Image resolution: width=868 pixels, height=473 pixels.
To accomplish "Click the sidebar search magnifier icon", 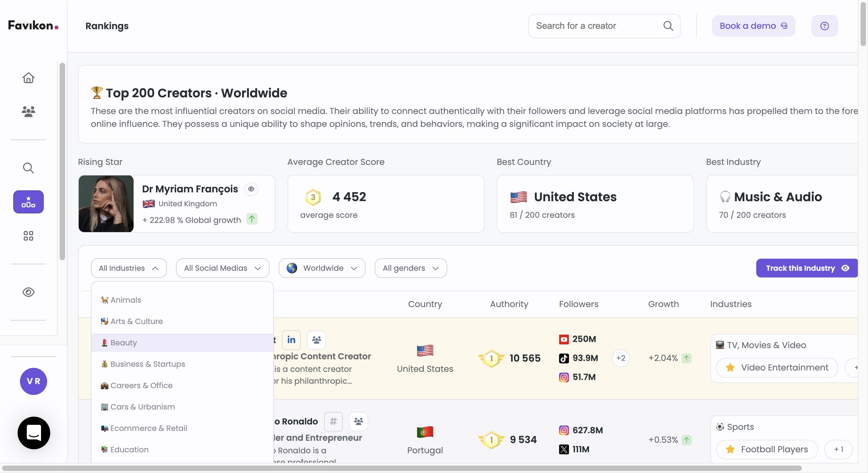I will tap(28, 168).
